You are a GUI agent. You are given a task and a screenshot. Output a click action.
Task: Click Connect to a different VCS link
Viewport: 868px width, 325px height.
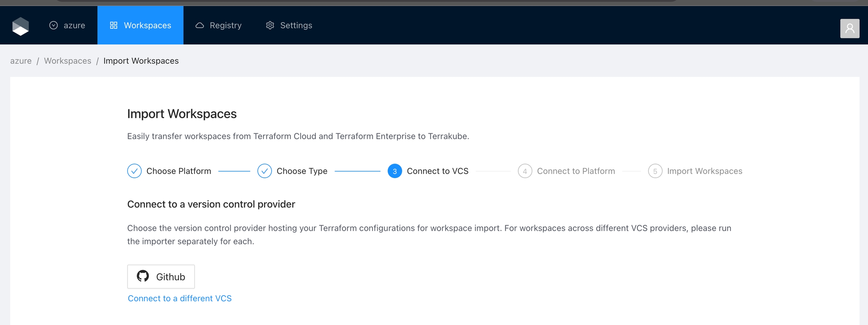pyautogui.click(x=180, y=298)
